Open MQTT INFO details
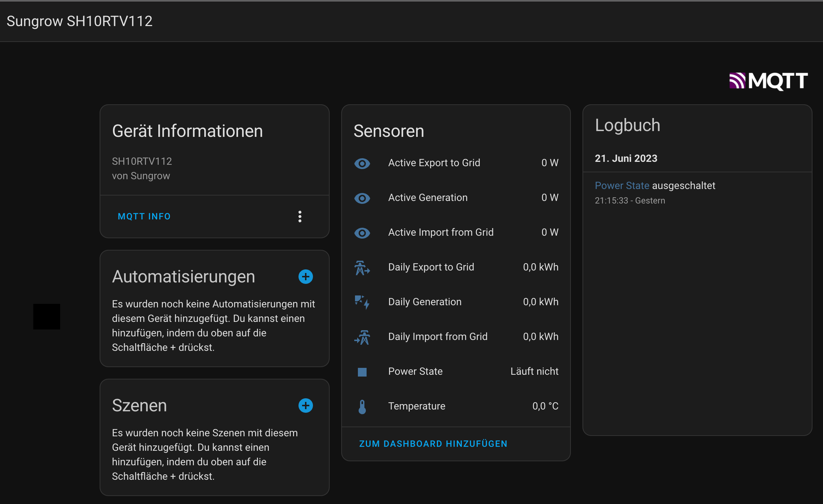Screen dimensions: 823x504 pos(144,216)
